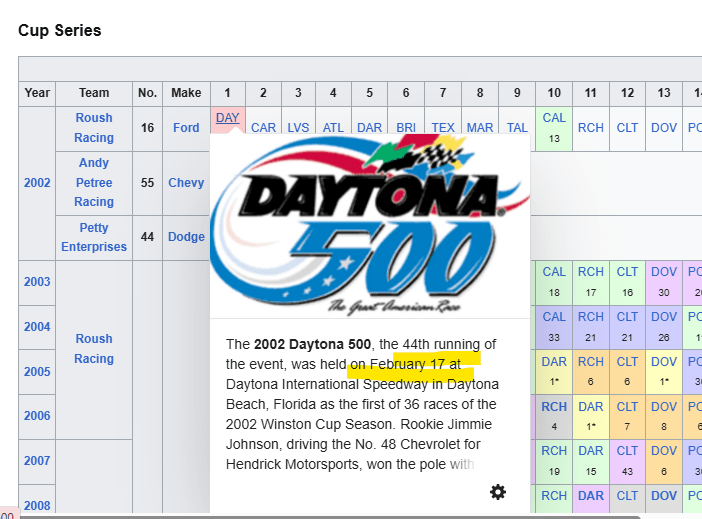Open the page preview settings gear

pos(498,492)
